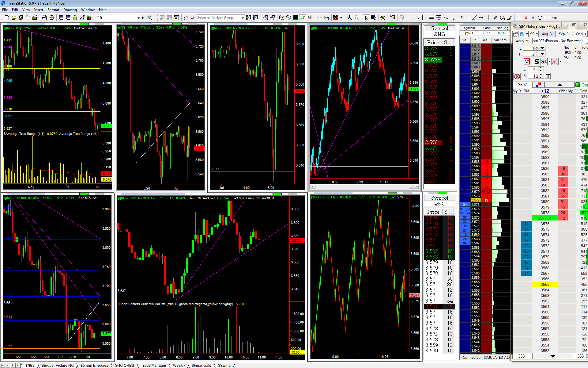Choose the red Down Arrow drawing tool
Image resolution: width=588 pixels, height=368 pixels.
526,18
